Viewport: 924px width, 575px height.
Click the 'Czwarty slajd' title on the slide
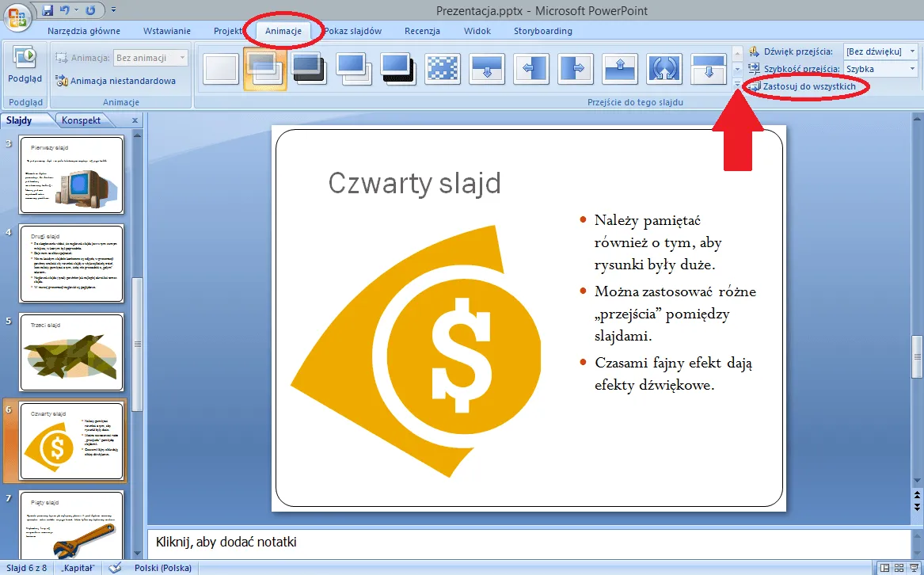point(414,183)
